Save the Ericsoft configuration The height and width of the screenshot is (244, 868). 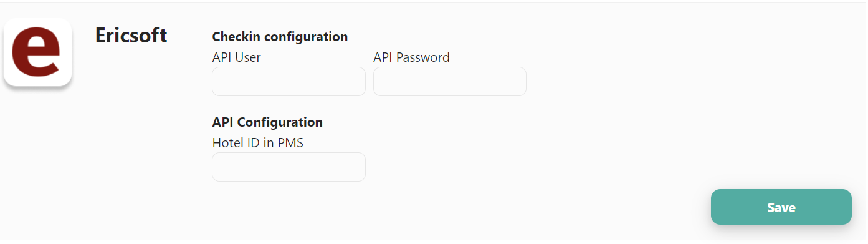[781, 207]
